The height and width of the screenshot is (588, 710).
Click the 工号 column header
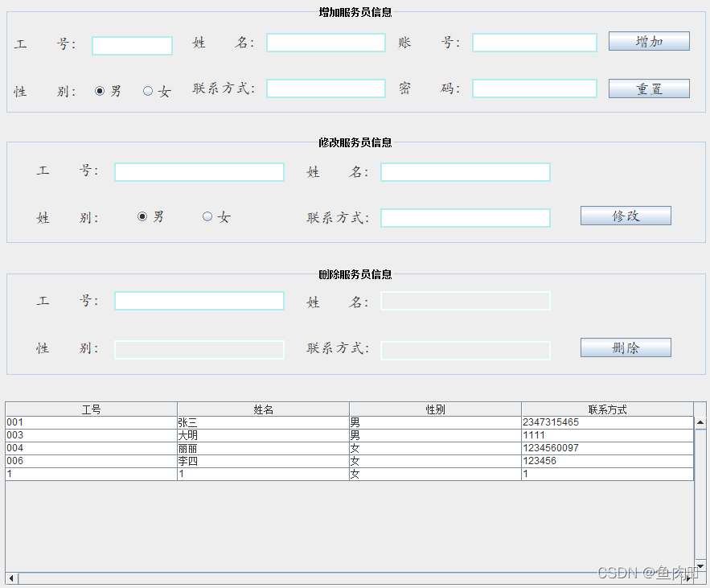click(x=91, y=409)
